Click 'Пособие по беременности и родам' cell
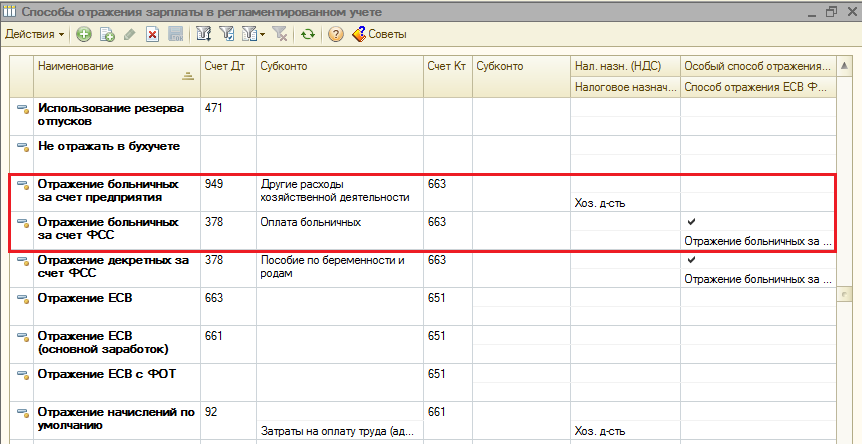Viewport: 862px width, 444px height. (x=340, y=267)
